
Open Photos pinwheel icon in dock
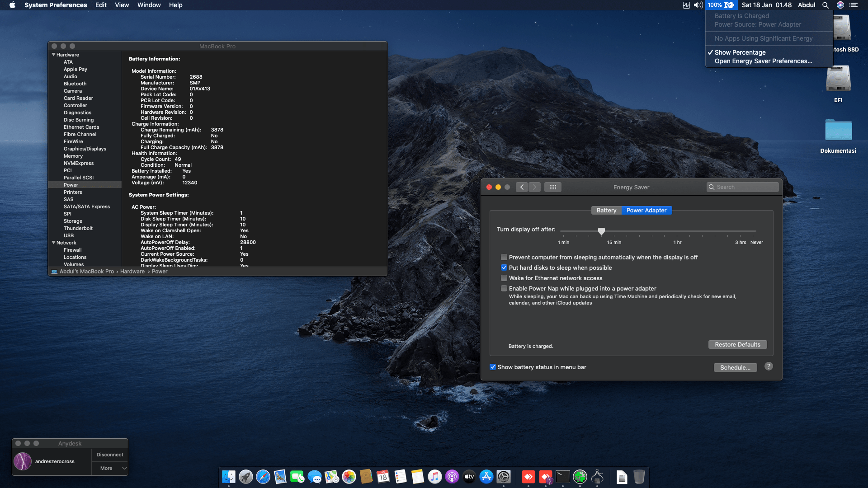(x=349, y=477)
